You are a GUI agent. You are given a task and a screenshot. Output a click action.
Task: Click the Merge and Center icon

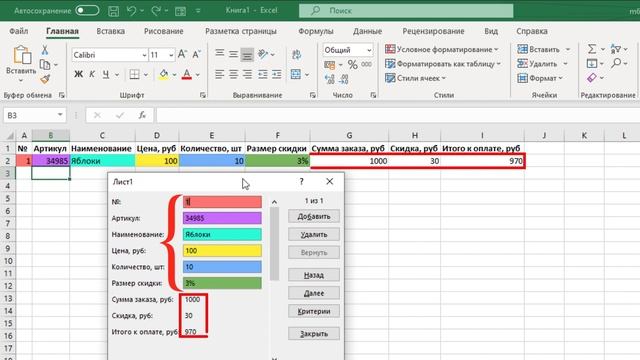(x=296, y=74)
